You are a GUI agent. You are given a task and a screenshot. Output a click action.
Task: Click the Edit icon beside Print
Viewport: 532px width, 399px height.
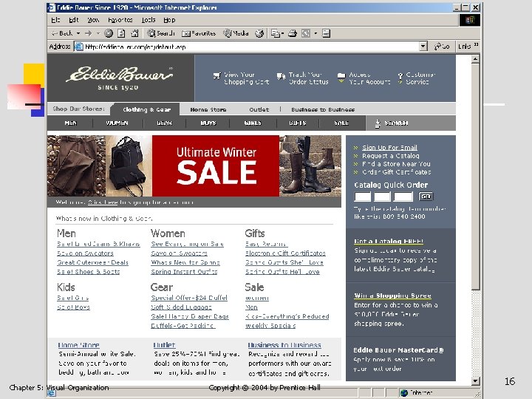coord(306,33)
